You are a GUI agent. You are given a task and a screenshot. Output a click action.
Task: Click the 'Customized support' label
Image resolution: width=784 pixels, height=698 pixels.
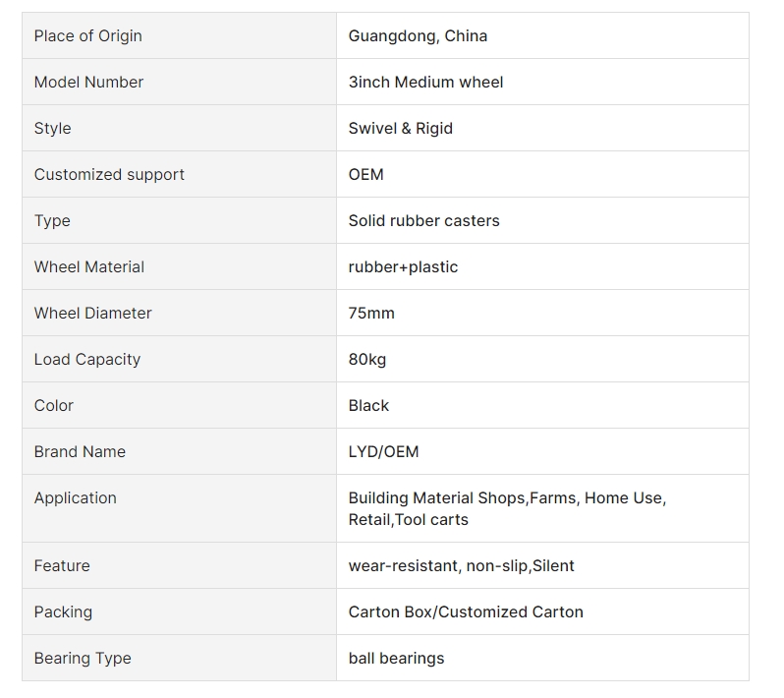click(109, 175)
